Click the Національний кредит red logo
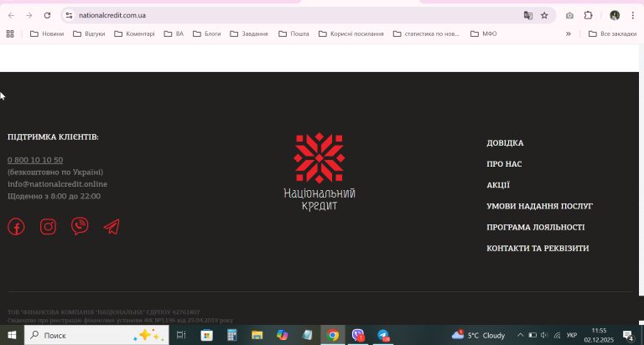The image size is (644, 345). [319, 172]
